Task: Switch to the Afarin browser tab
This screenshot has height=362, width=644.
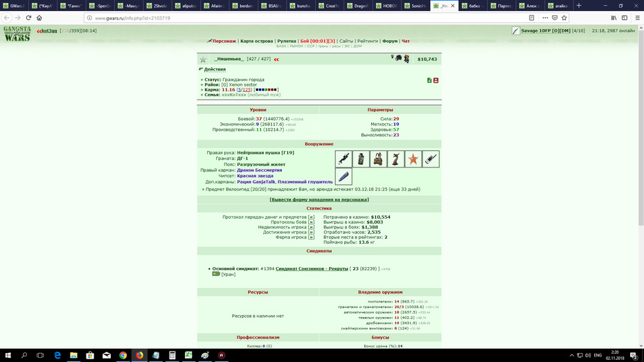Action: [x=214, y=6]
